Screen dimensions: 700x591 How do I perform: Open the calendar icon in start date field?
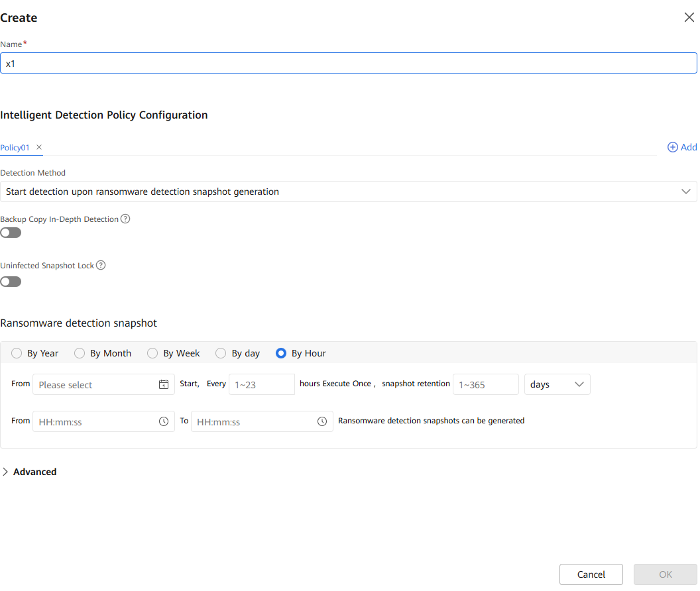(x=164, y=384)
